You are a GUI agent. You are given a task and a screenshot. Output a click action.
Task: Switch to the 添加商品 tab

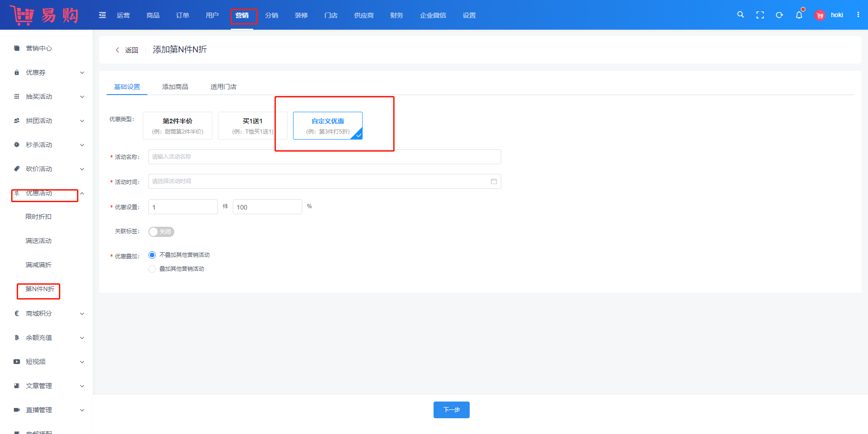point(175,87)
